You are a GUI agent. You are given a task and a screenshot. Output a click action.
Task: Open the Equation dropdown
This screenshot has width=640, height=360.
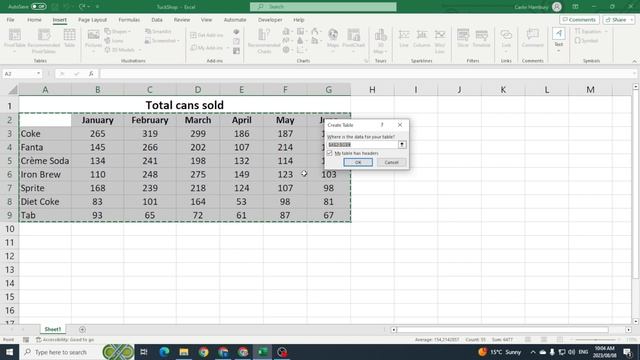click(x=591, y=31)
